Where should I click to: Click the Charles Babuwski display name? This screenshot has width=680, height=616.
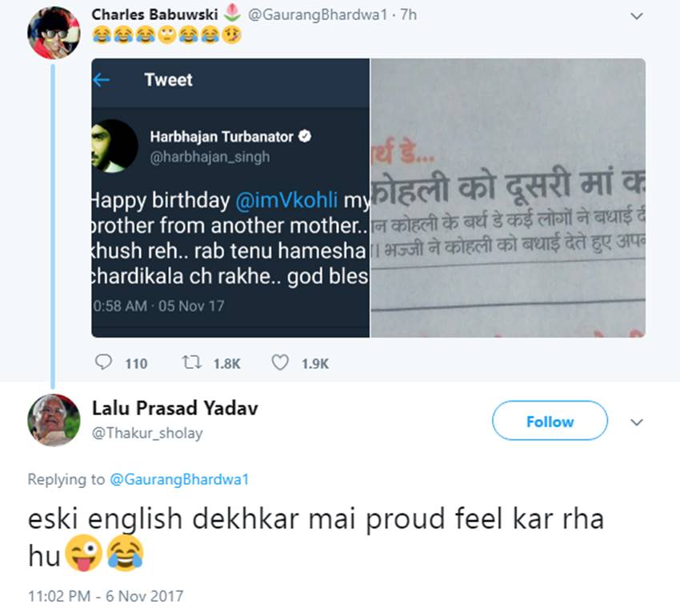point(155,14)
